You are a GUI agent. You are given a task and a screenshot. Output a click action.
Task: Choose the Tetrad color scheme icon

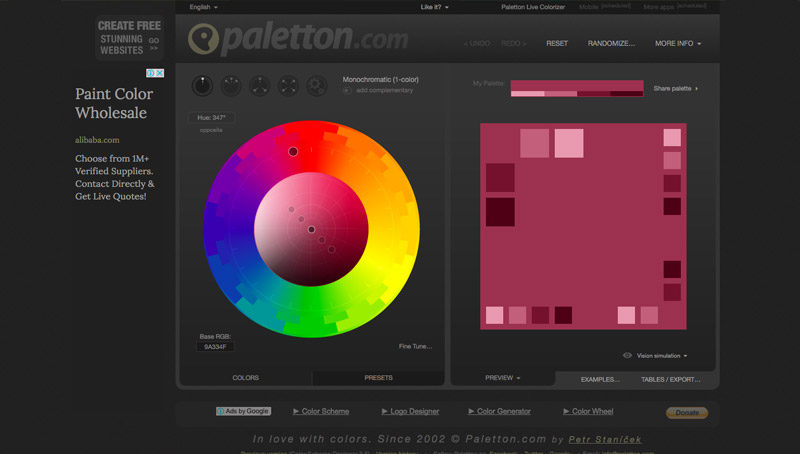coord(288,86)
